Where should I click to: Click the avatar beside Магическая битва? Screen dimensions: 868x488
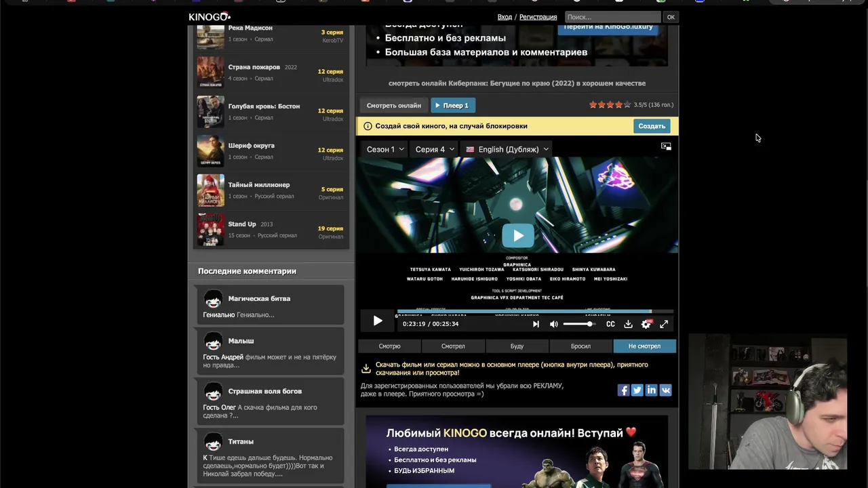(x=213, y=299)
